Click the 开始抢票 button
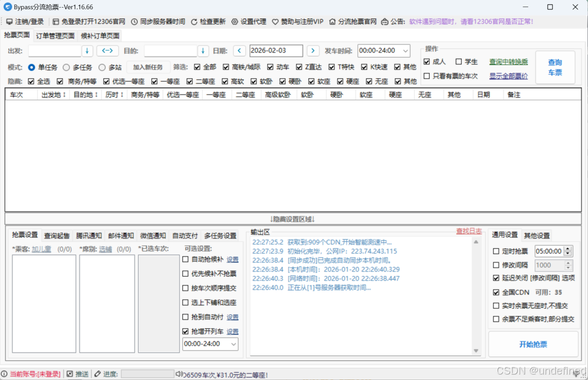588x380 pixels. [x=533, y=345]
